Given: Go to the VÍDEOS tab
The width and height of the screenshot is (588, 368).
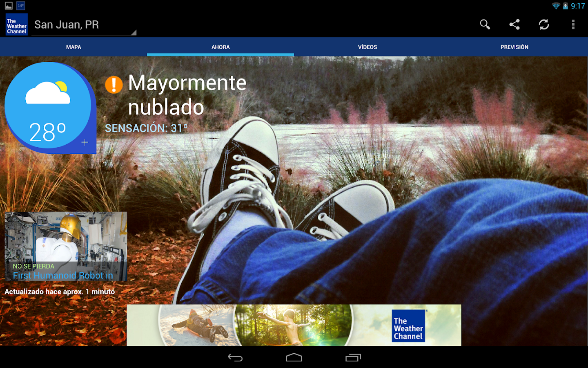Looking at the screenshot, I should [367, 47].
